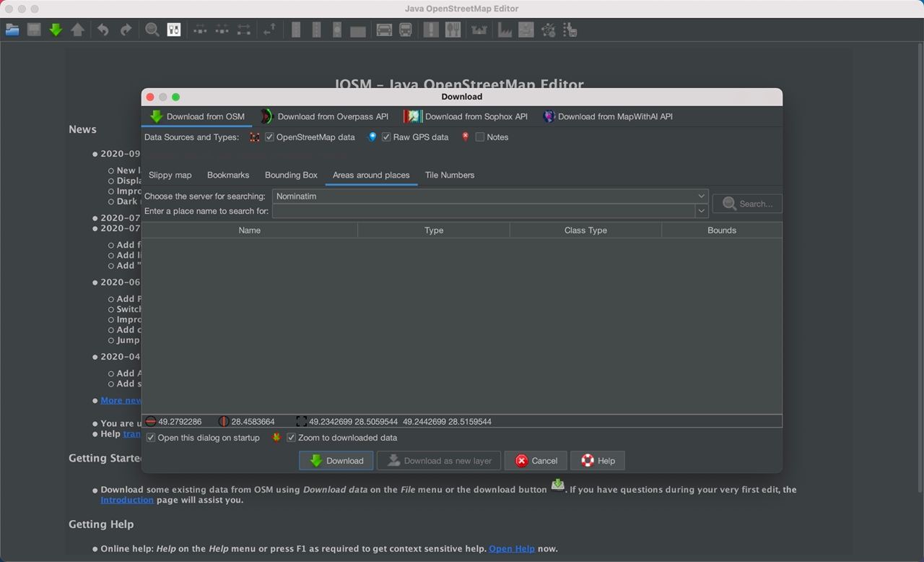The image size is (924, 562).
Task: Click Download as new layer button
Action: pos(440,461)
